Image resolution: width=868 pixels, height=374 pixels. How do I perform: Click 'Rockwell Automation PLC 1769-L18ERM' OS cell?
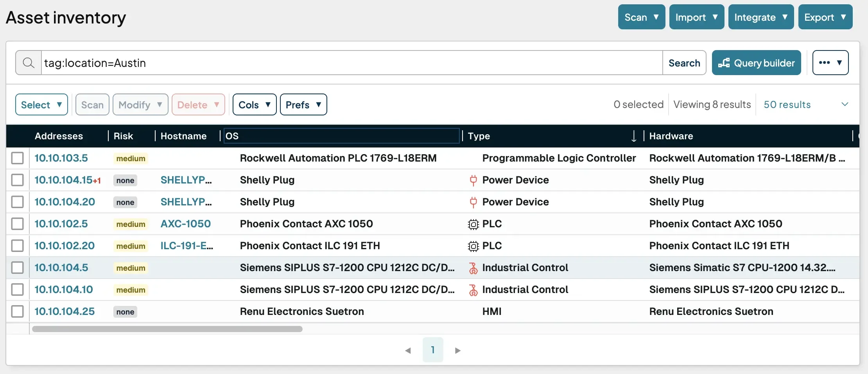(338, 158)
